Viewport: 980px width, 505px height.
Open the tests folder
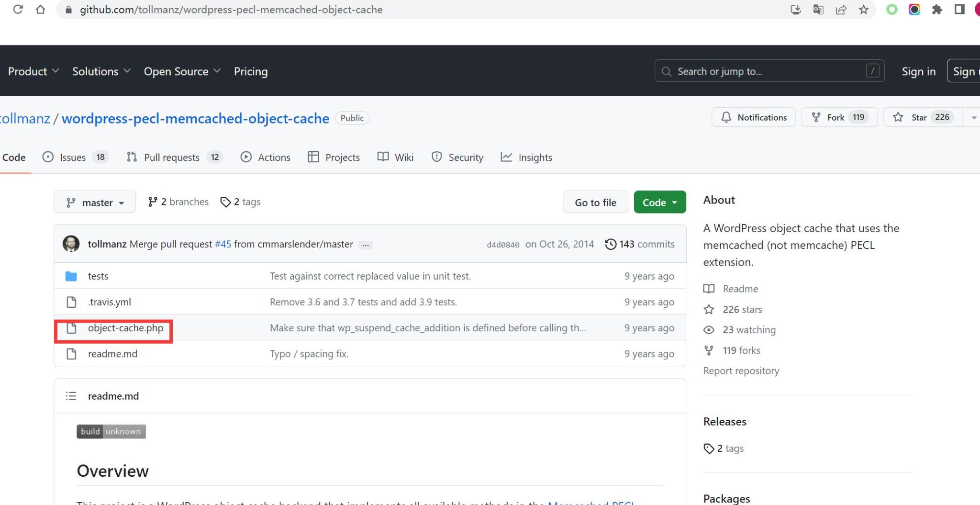click(x=98, y=276)
